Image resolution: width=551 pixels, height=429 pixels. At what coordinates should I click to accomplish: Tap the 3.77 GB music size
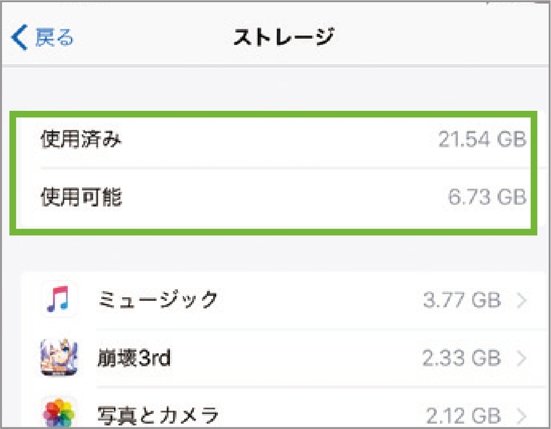tap(462, 300)
